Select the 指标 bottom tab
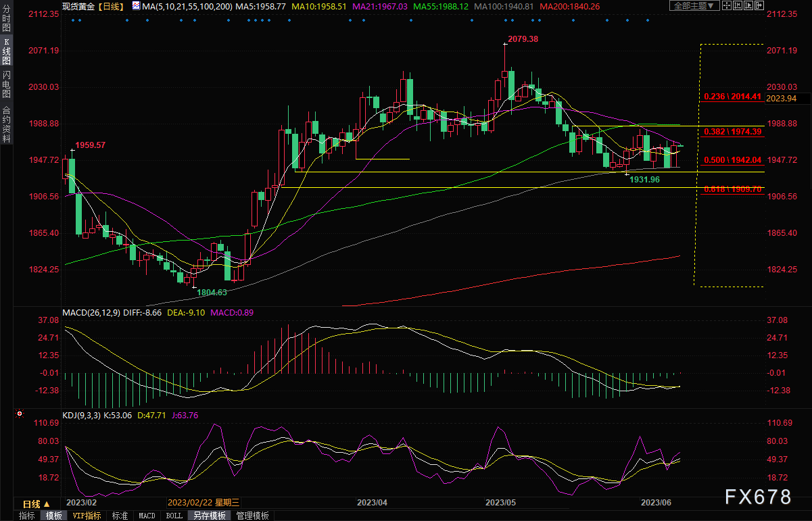 coord(27,516)
